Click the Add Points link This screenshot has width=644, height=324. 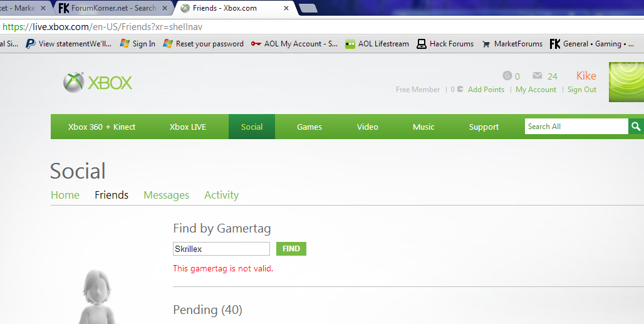486,90
